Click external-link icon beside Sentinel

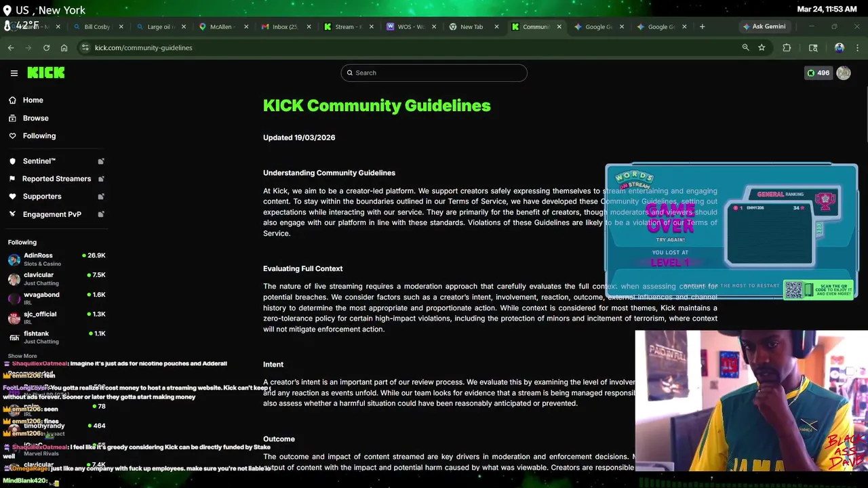[x=101, y=161]
